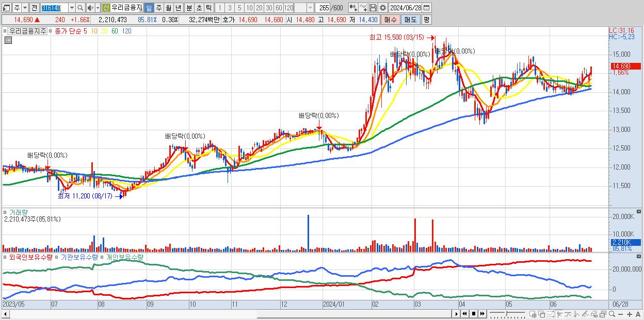Click the date field 2024/06/28
This screenshot has height=320, width=644.
(406, 8)
